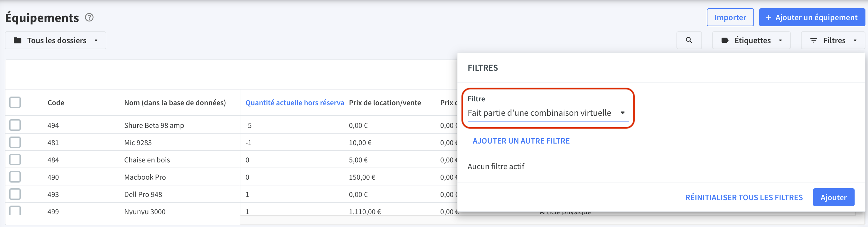Click the filter lines icon in Filtres

pyautogui.click(x=813, y=41)
